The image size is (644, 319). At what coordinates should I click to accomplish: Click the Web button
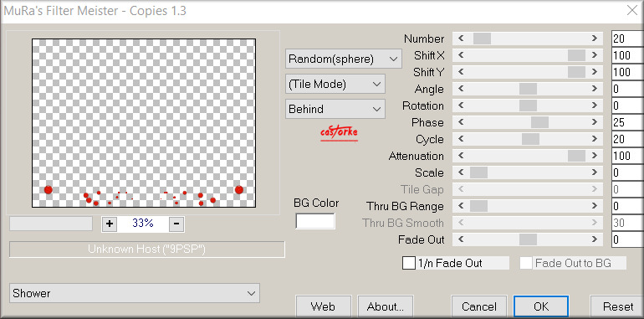pos(323,306)
